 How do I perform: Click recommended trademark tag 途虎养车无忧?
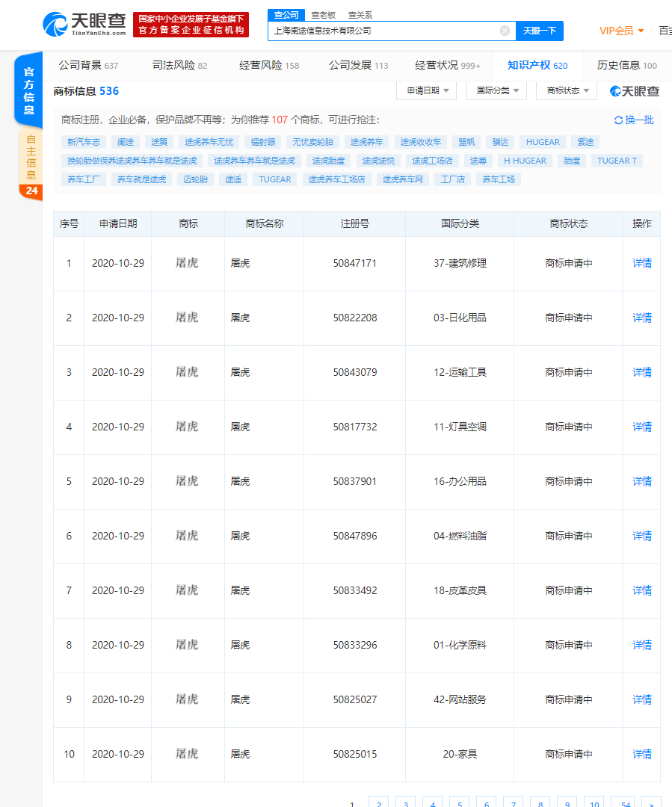tap(209, 142)
